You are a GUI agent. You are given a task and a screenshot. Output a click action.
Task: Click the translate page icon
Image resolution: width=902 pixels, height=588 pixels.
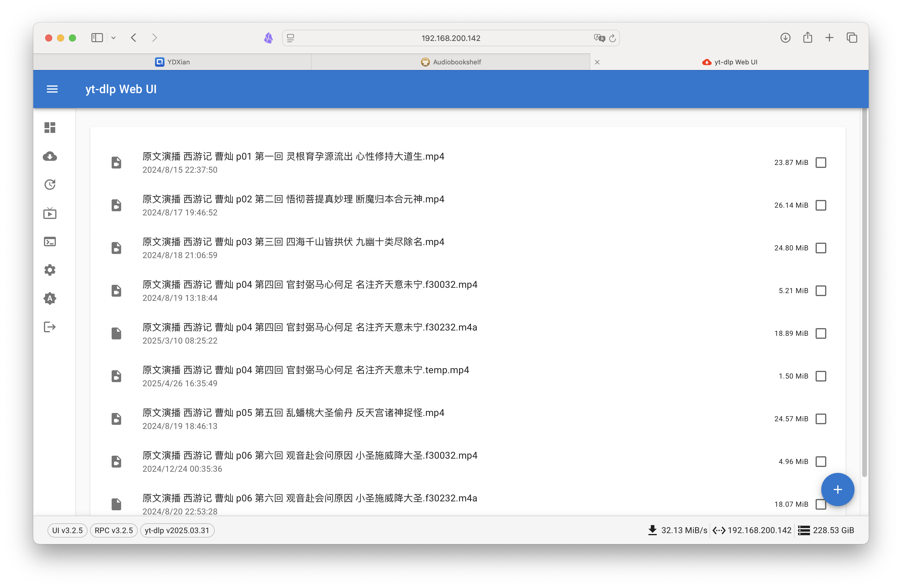tap(599, 38)
